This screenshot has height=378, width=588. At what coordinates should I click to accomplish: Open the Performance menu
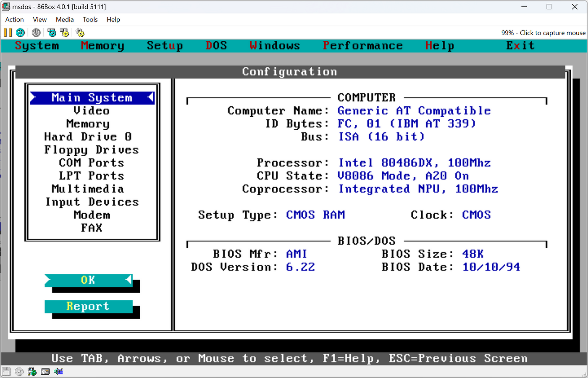click(363, 45)
